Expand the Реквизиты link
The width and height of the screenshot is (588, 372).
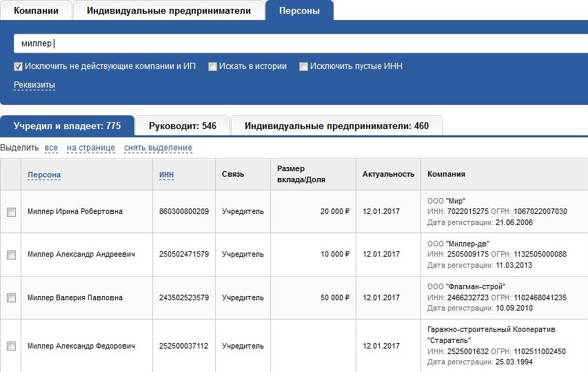34,85
